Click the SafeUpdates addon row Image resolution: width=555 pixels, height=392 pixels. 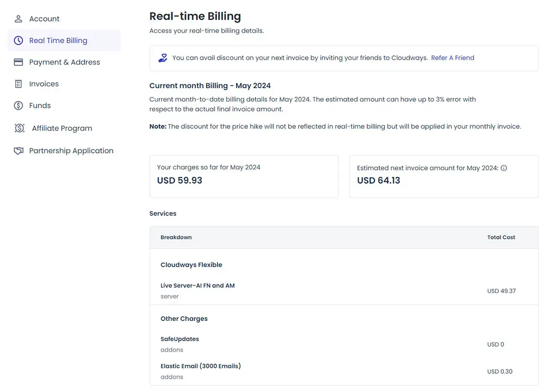coord(344,344)
